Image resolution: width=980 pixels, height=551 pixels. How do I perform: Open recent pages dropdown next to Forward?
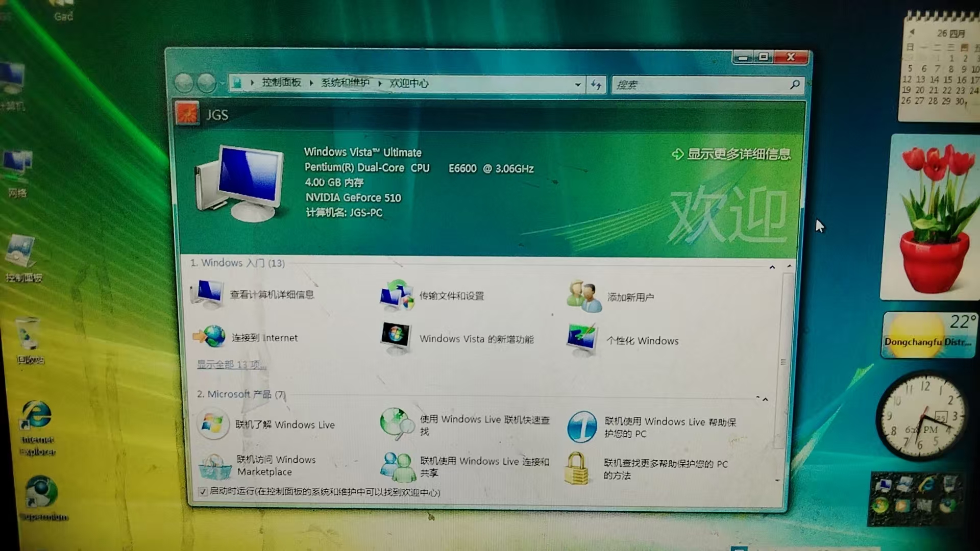222,83
